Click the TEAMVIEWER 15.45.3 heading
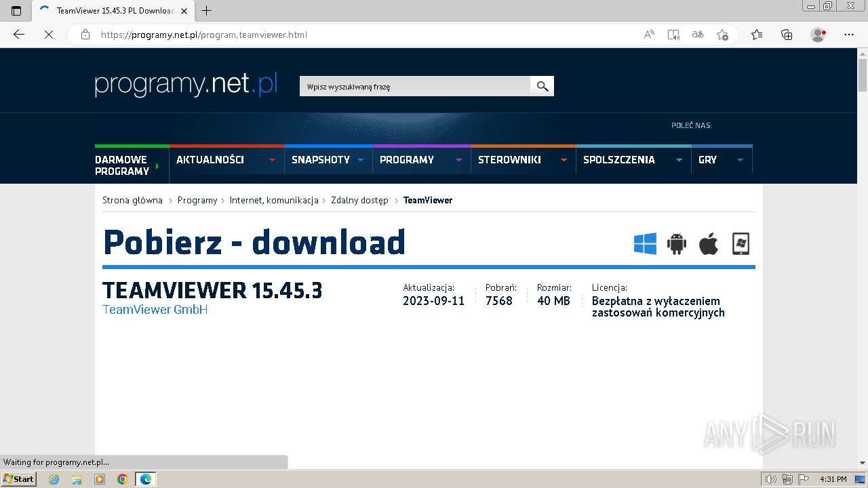Screen dimensions: 868x488 212,290
